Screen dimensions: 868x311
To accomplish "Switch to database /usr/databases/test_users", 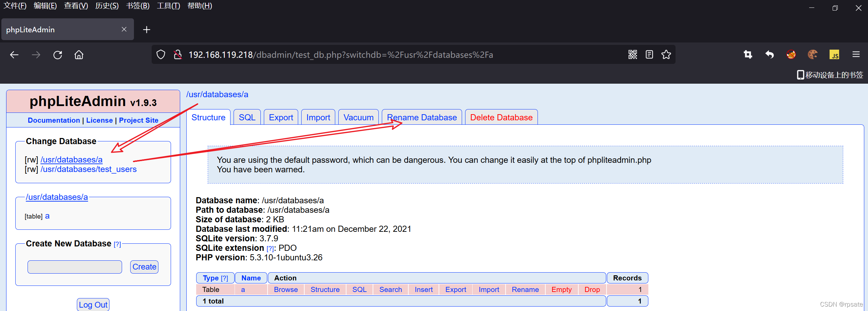I will (88, 169).
